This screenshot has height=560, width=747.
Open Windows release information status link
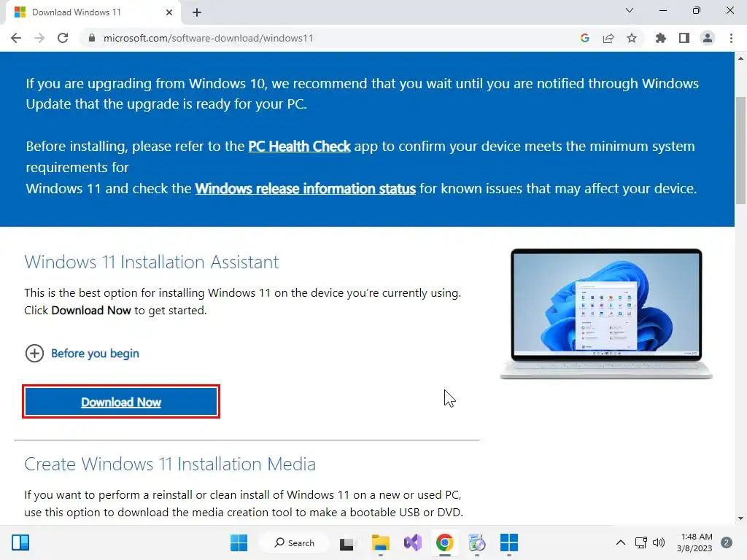[x=306, y=189]
